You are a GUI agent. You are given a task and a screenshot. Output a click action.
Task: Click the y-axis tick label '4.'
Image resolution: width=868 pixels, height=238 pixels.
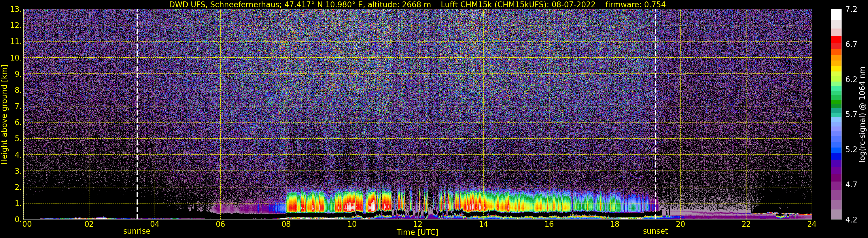18,155
